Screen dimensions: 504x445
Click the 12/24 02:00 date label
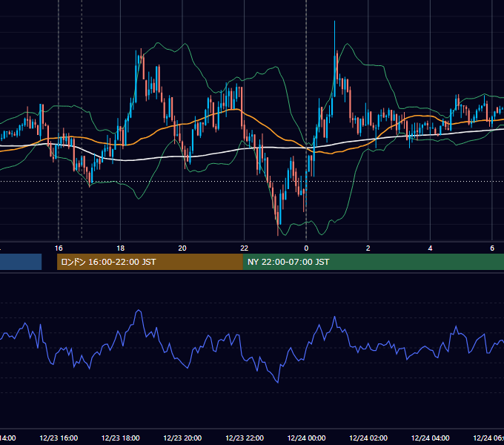[368, 438]
